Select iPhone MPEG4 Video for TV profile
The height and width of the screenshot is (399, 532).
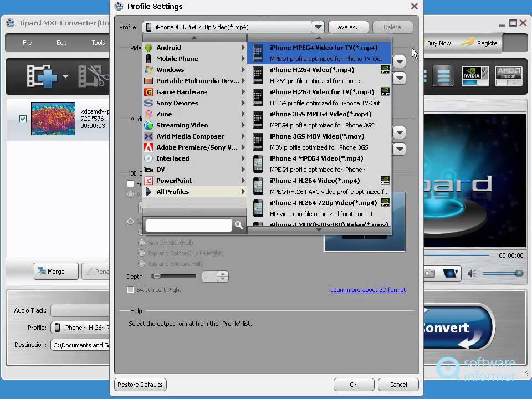click(x=319, y=53)
